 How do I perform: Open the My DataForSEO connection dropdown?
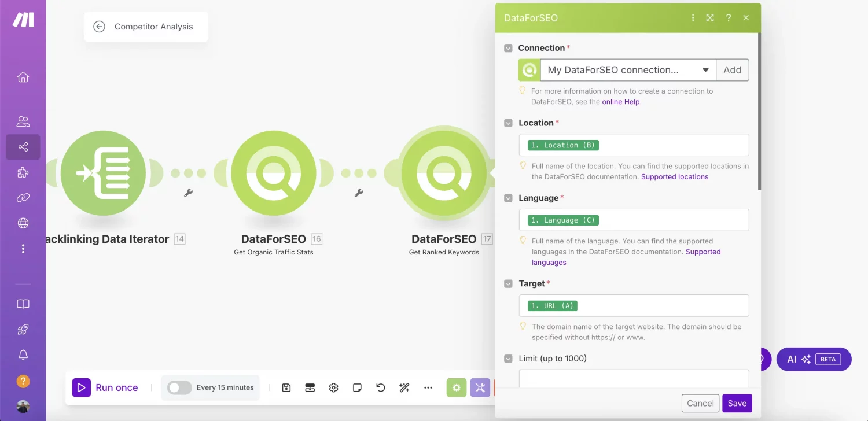pyautogui.click(x=628, y=70)
